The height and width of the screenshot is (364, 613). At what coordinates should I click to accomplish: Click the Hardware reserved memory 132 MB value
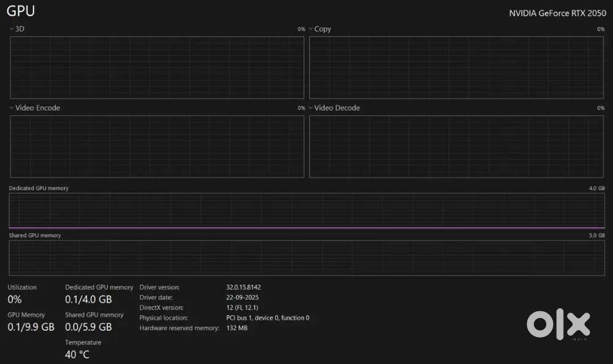click(237, 328)
